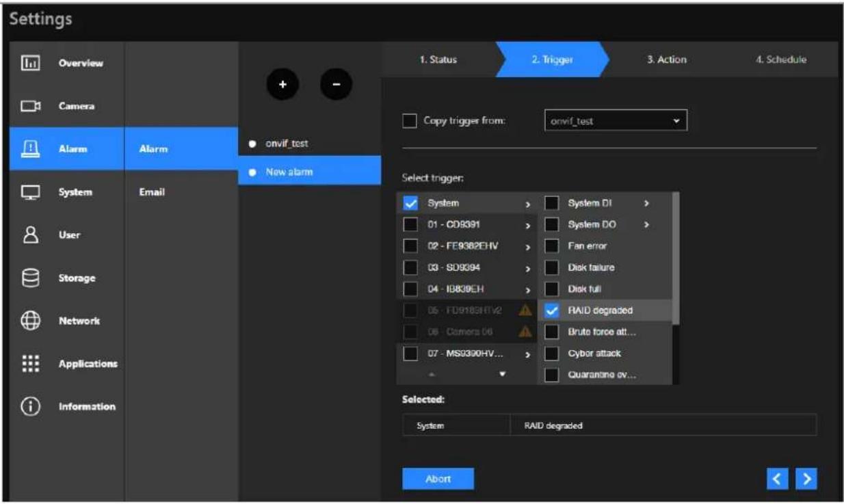Image resolution: width=844 pixels, height=504 pixels.
Task: Expand the 04 - IB839EH chevron
Action: coord(527,289)
